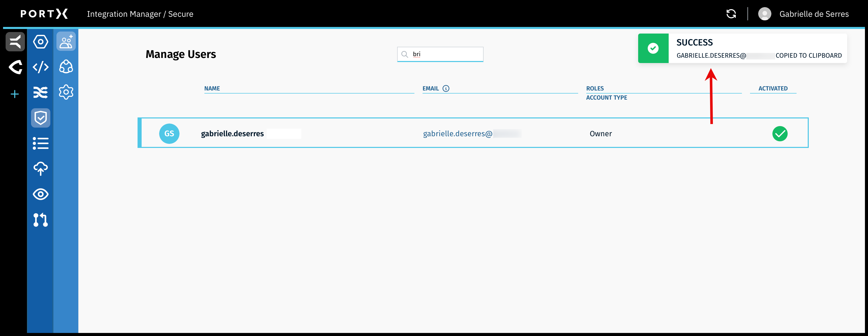Sort users by the NAME column
The image size is (868, 336).
(x=212, y=88)
